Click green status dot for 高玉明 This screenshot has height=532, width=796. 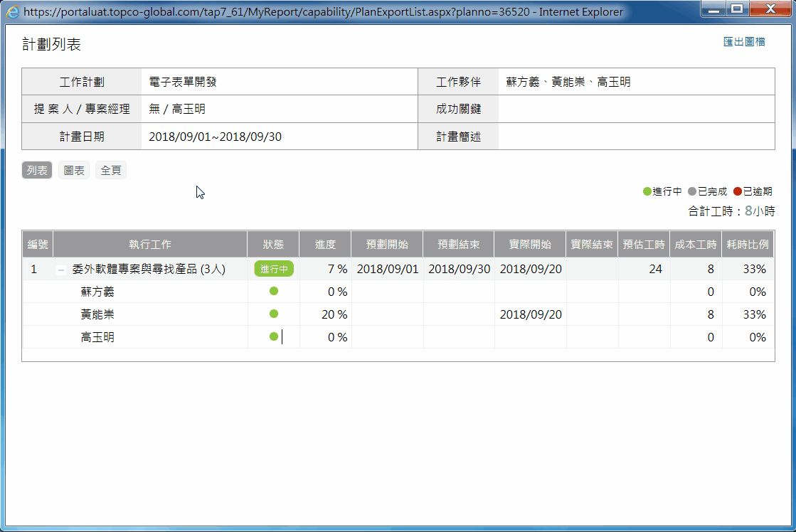(x=274, y=336)
